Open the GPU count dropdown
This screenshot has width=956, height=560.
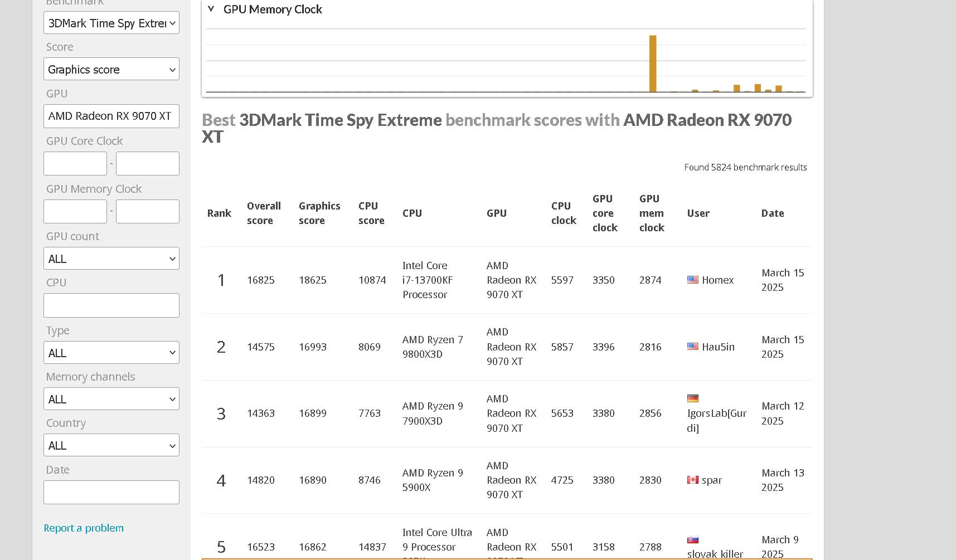click(x=111, y=259)
